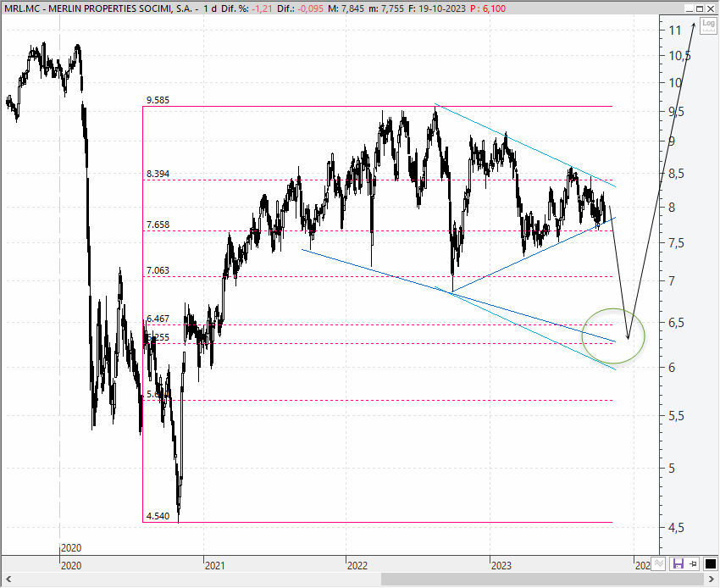Click the 2020 label on bottom time axis
This screenshot has width=720, height=588.
coord(71,565)
